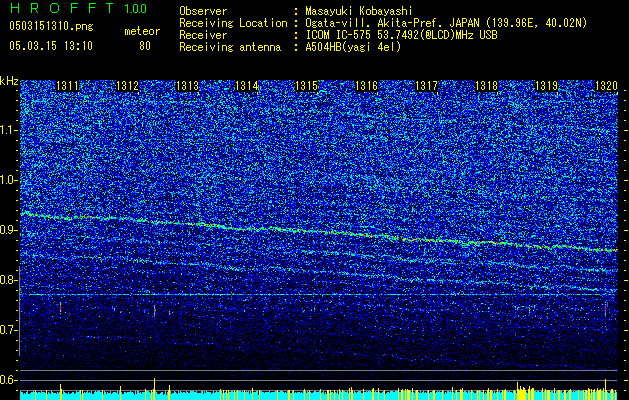Click the Observer label
Viewport: 629px width, 400px height.
pos(203,11)
